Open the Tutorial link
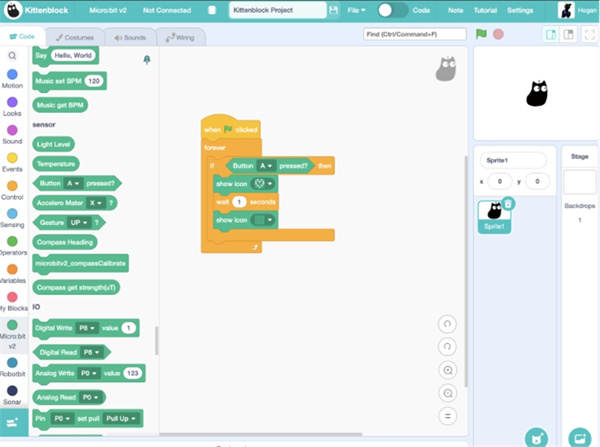Image resolution: width=600 pixels, height=447 pixels. pyautogui.click(x=486, y=10)
